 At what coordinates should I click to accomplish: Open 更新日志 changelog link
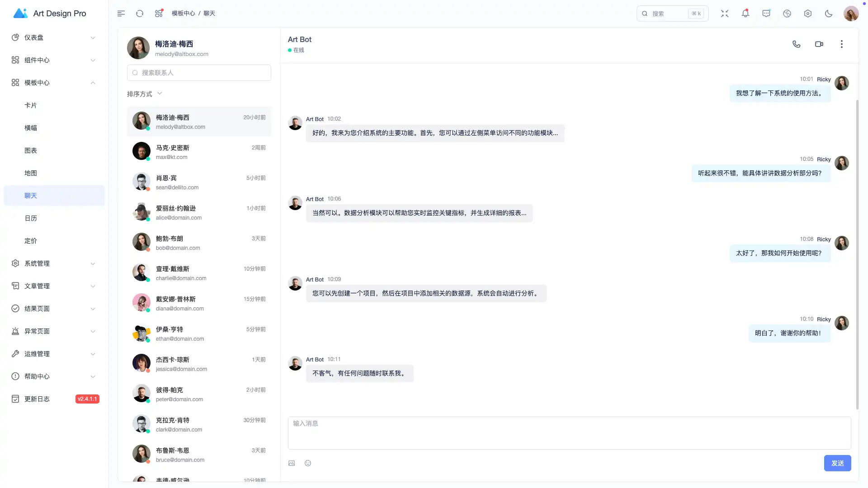tap(37, 399)
